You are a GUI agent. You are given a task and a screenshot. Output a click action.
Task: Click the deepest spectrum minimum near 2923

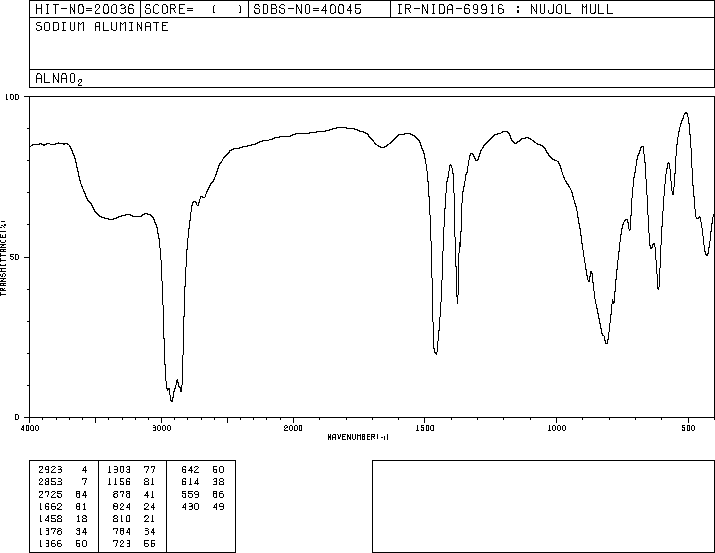[171, 401]
